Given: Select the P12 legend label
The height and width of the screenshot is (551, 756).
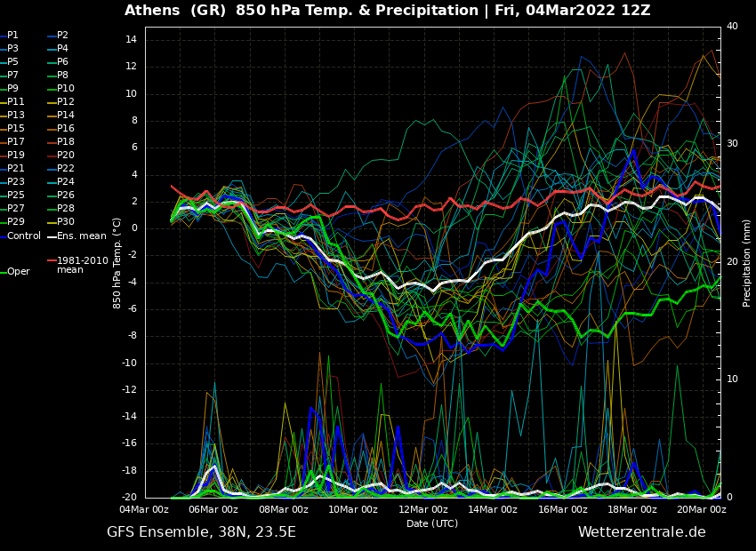Looking at the screenshot, I should tap(66, 101).
